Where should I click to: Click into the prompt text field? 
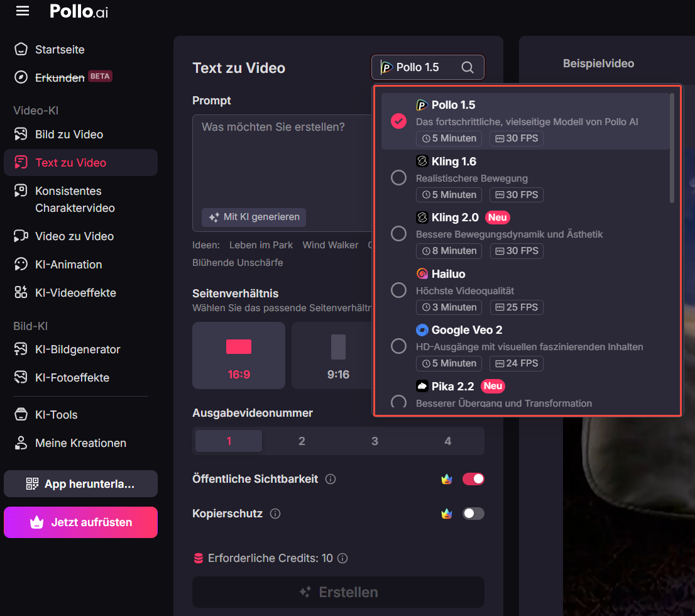(x=282, y=173)
